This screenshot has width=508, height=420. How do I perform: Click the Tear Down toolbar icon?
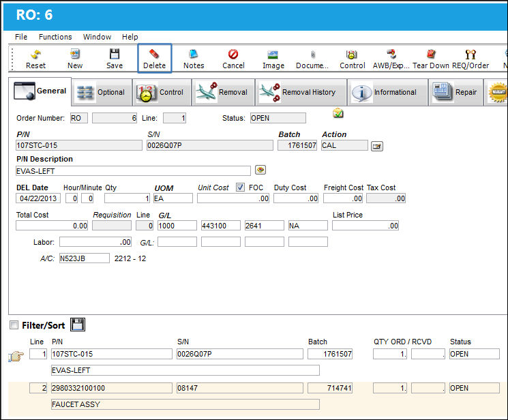431,59
